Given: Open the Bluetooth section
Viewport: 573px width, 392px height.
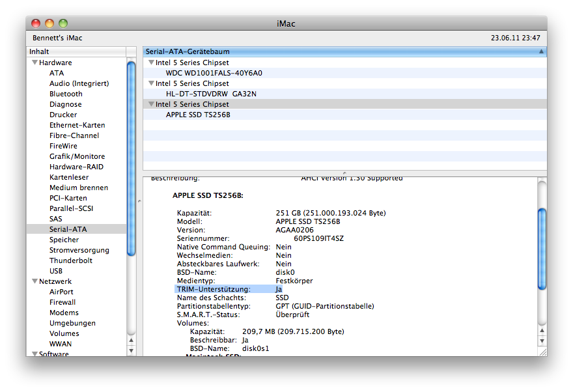Looking at the screenshot, I should pos(66,94).
